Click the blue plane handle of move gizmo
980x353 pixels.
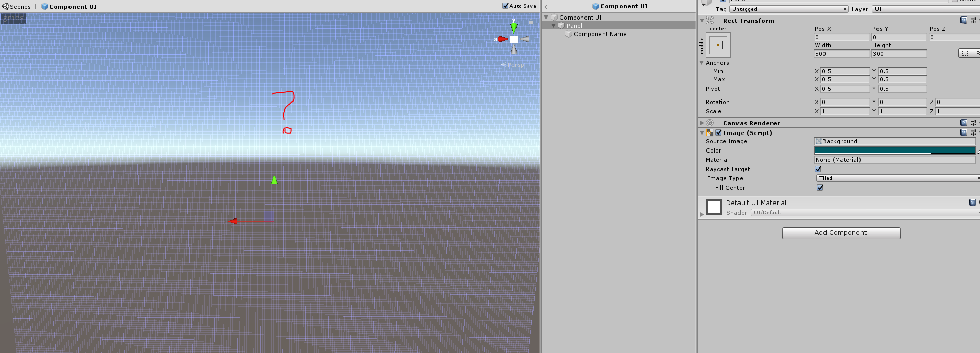268,216
